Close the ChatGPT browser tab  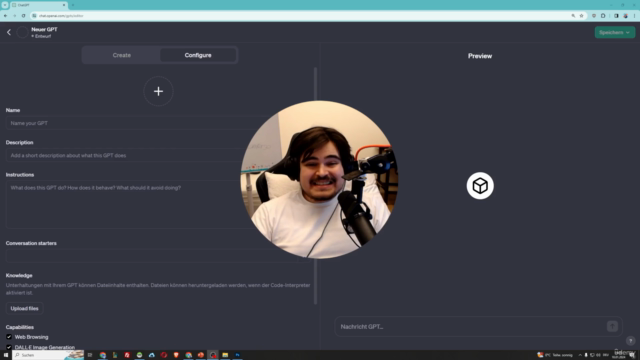click(x=64, y=5)
